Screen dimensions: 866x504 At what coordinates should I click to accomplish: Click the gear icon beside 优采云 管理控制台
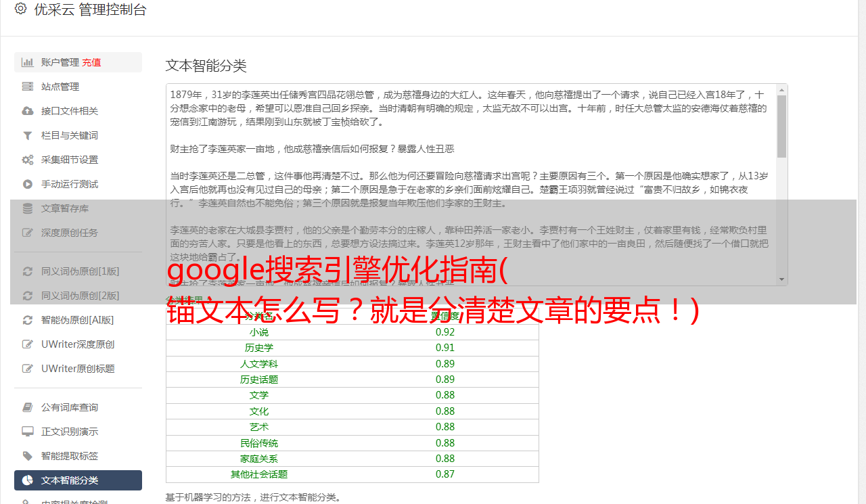click(20, 9)
